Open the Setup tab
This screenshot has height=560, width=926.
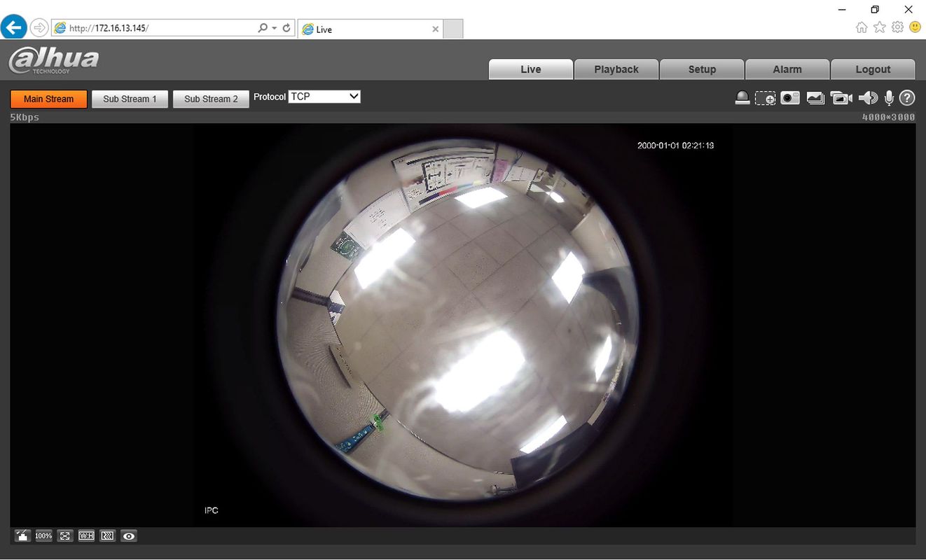click(x=702, y=69)
